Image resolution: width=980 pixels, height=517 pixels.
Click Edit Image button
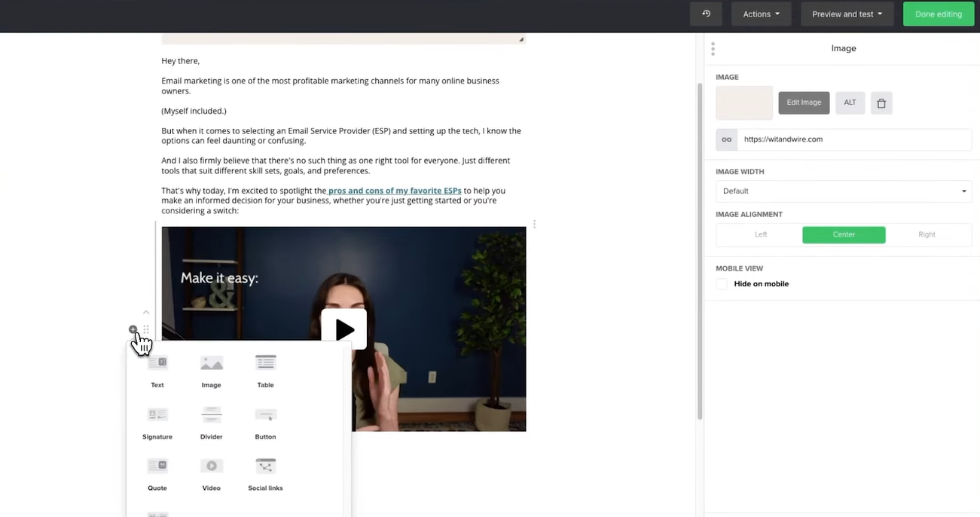coord(804,102)
